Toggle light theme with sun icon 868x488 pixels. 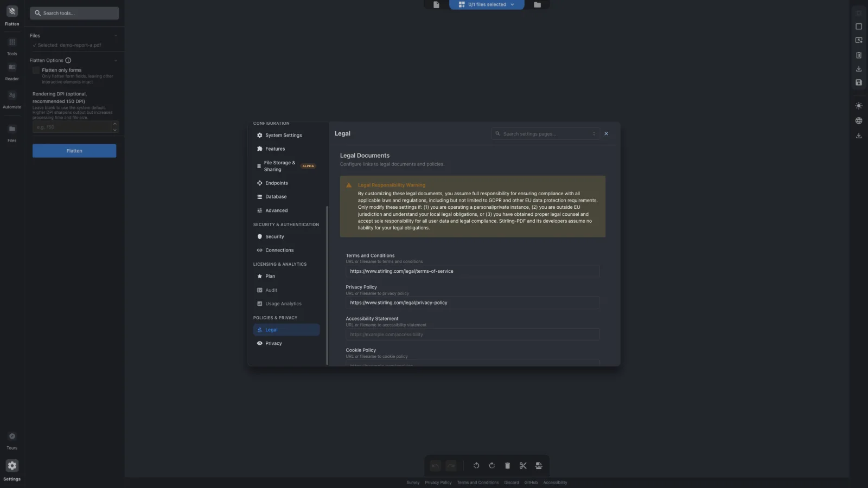coord(859,106)
